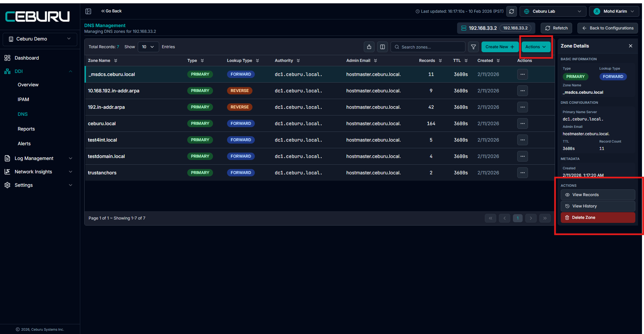This screenshot has height=334, width=644.
Task: Open row actions for 192.in-addr.arpa
Action: pos(523,107)
